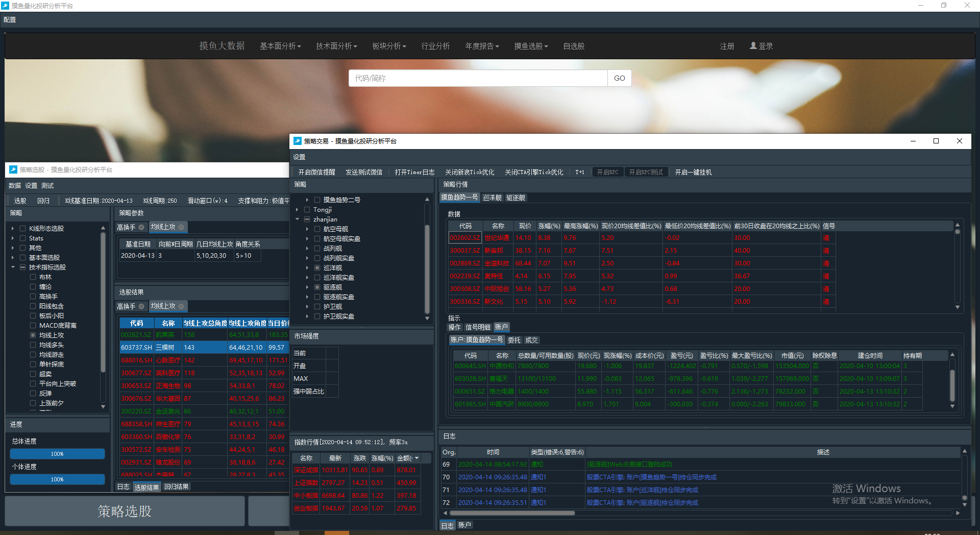Click the 策略交易 window logo icon
The width and height of the screenshot is (980, 535).
pyautogui.click(x=298, y=141)
